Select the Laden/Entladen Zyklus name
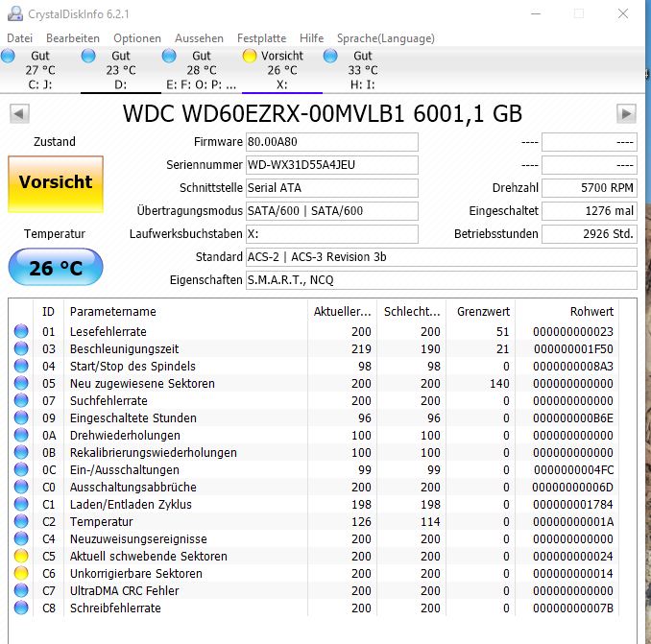651x644 pixels. [131, 505]
